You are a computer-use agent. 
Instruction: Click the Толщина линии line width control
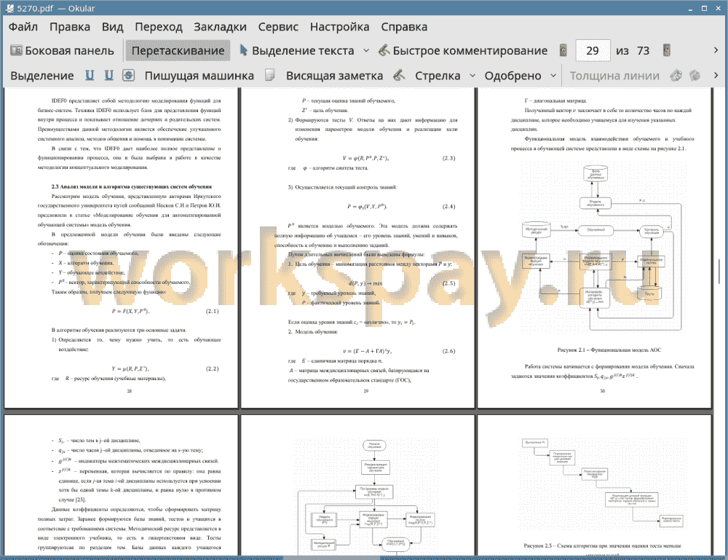614,76
